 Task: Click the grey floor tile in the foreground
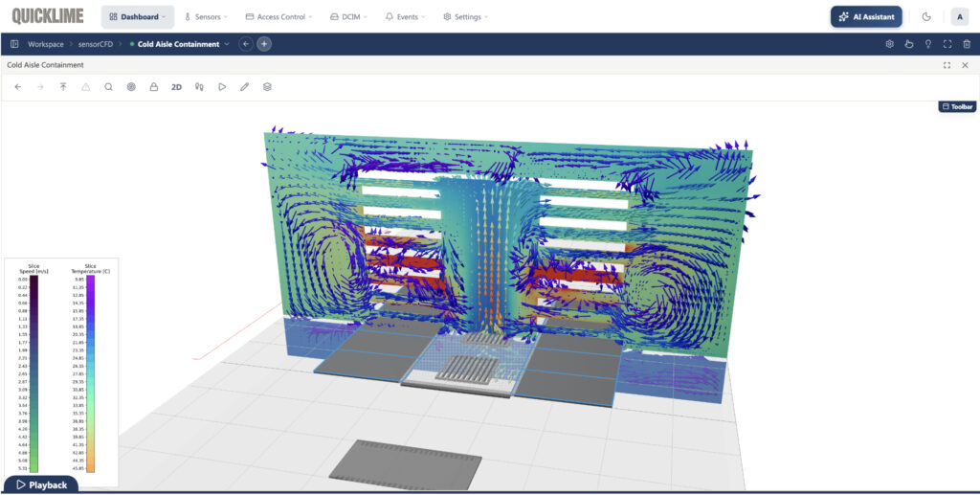point(406,464)
